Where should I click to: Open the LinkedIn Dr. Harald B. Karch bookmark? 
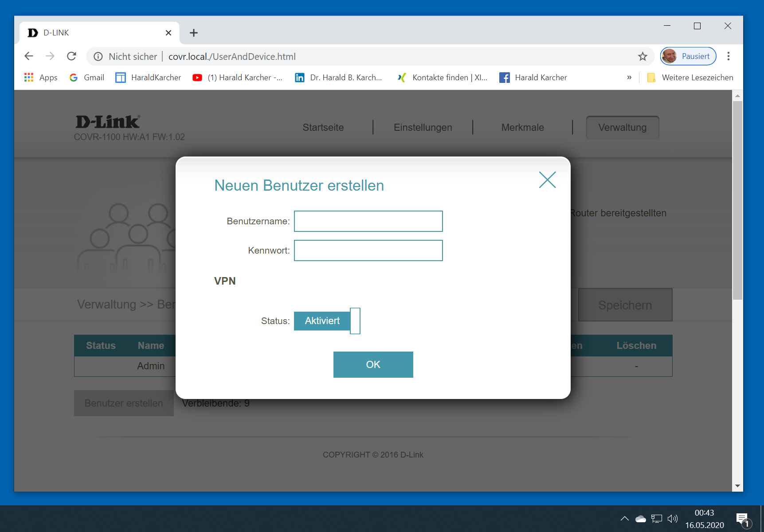338,78
